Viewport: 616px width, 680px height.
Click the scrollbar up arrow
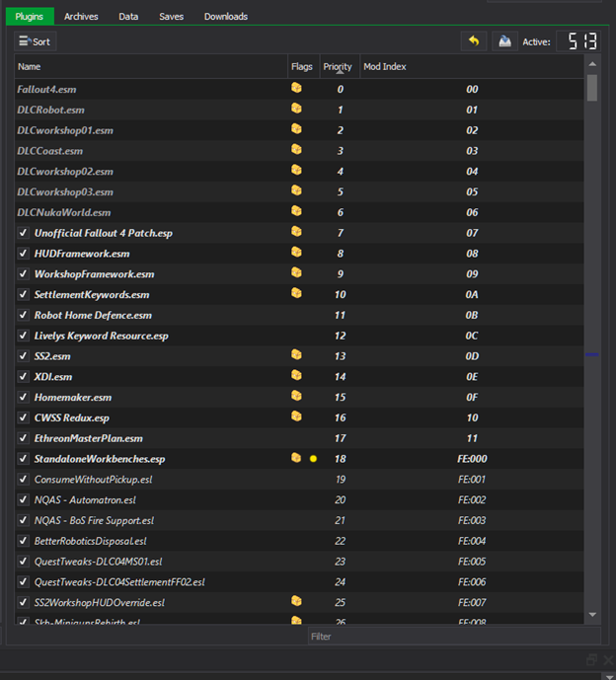pyautogui.click(x=592, y=64)
